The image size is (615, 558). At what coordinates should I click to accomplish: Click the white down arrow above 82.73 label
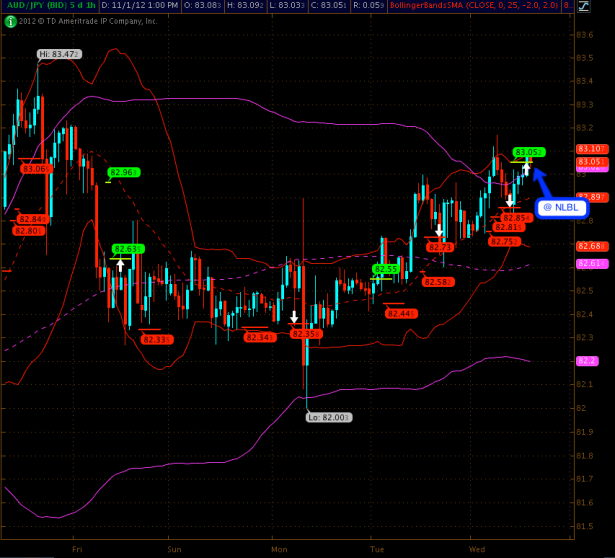439,231
